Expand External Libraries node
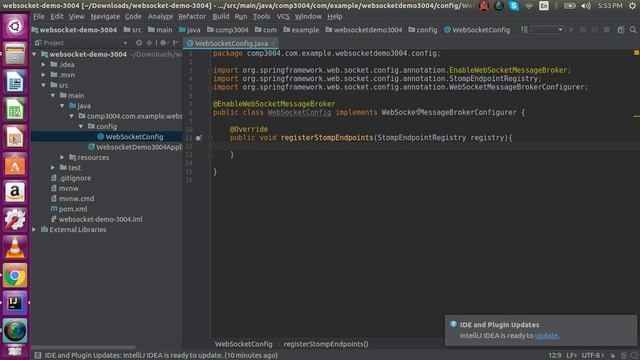The image size is (640, 360). pos(35,229)
